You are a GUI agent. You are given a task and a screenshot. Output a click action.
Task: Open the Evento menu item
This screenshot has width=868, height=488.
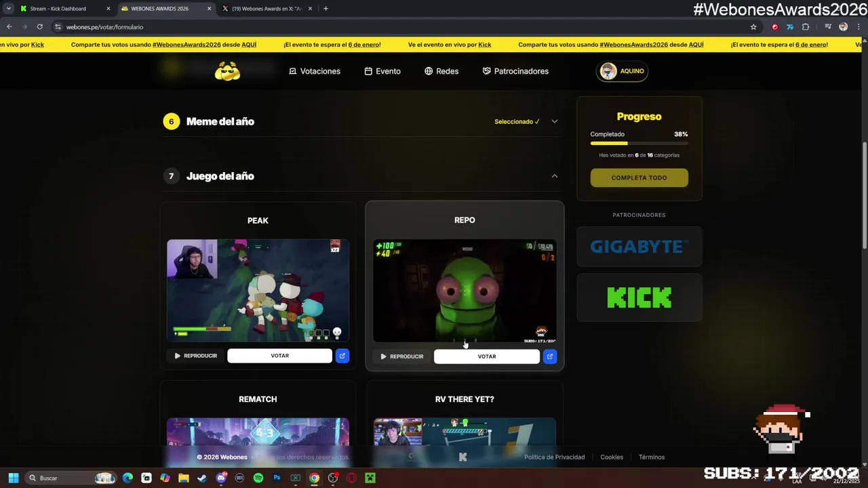(382, 71)
